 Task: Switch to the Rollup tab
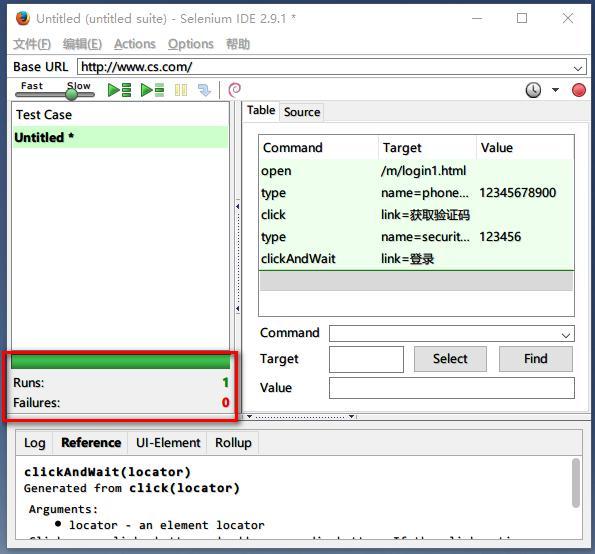click(x=233, y=443)
